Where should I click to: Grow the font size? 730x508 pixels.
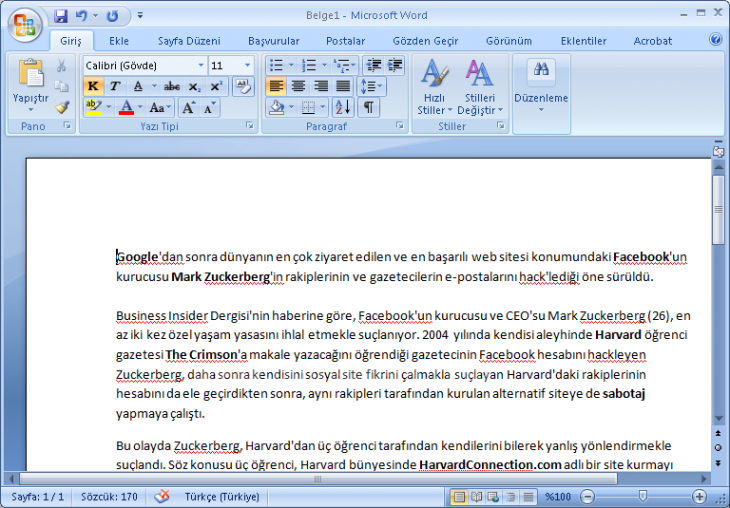tap(189, 108)
